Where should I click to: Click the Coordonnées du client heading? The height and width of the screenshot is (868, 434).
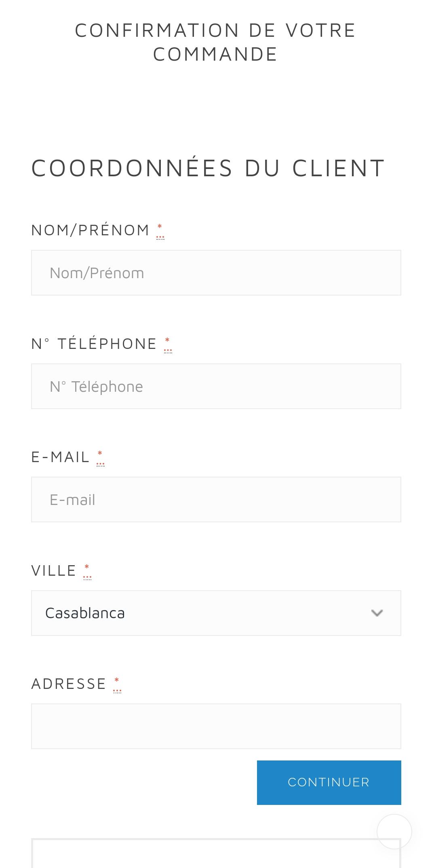point(208,168)
